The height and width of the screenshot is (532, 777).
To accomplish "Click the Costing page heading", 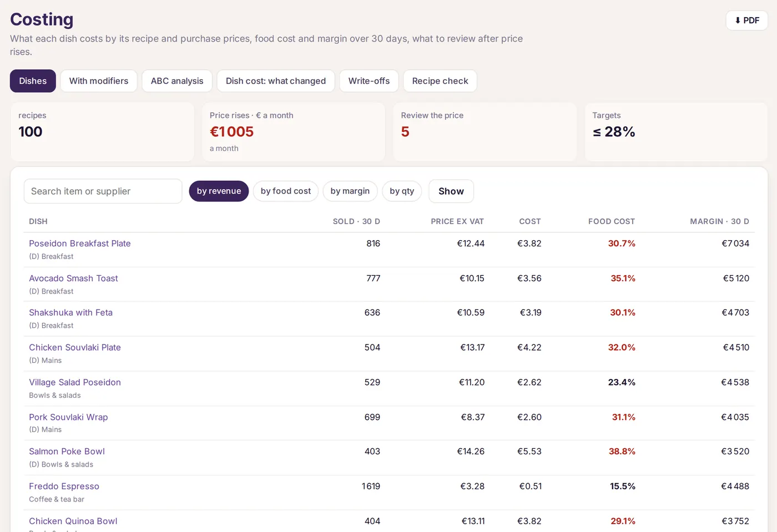I will pos(42,19).
